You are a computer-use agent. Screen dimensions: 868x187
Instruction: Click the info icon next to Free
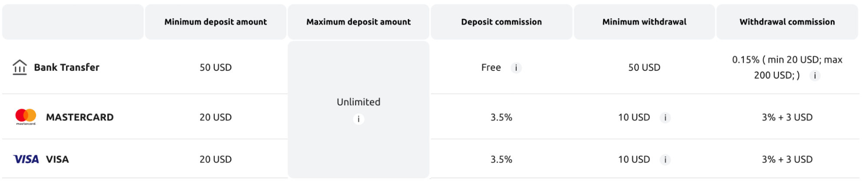click(x=516, y=68)
